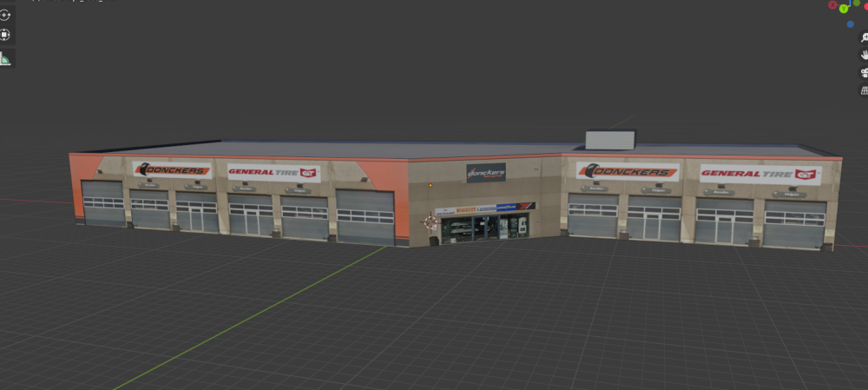The height and width of the screenshot is (390, 868).
Task: Click the glass shop entrance doors
Action: click(x=484, y=228)
